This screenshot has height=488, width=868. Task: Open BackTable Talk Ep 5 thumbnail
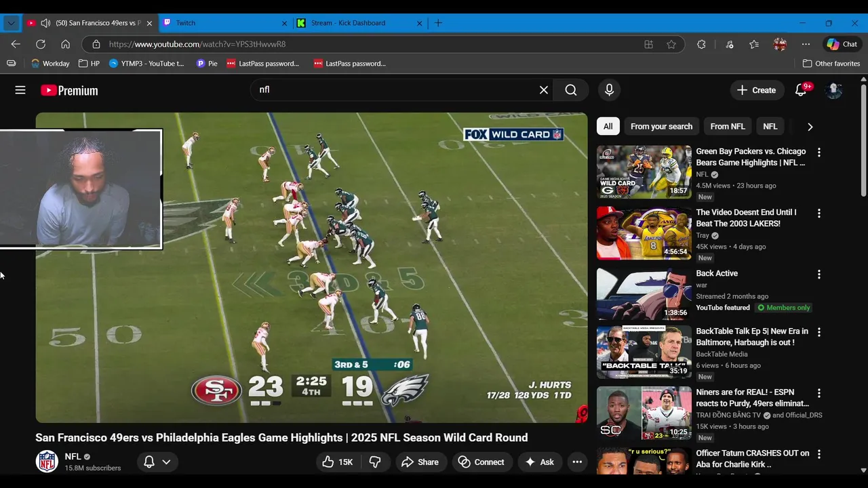click(x=644, y=352)
